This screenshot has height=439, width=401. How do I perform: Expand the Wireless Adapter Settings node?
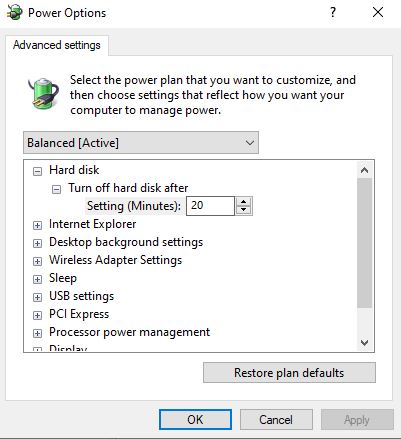pos(37,261)
